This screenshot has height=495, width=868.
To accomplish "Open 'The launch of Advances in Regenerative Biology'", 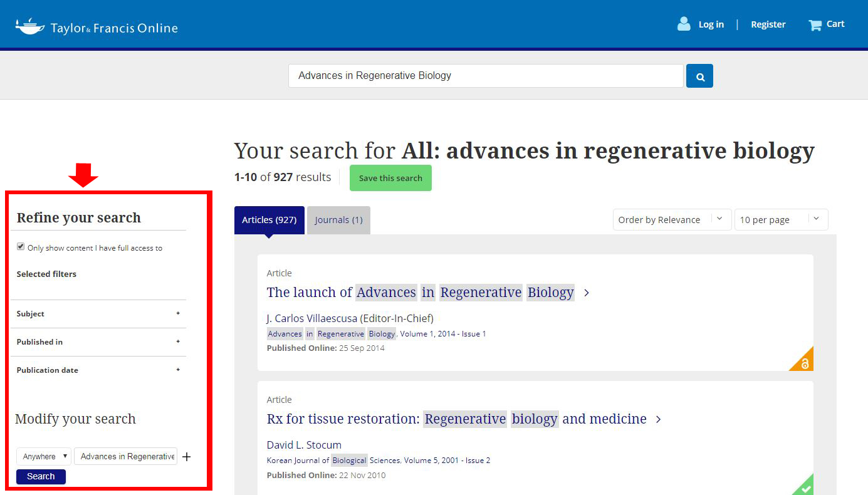I will click(420, 293).
